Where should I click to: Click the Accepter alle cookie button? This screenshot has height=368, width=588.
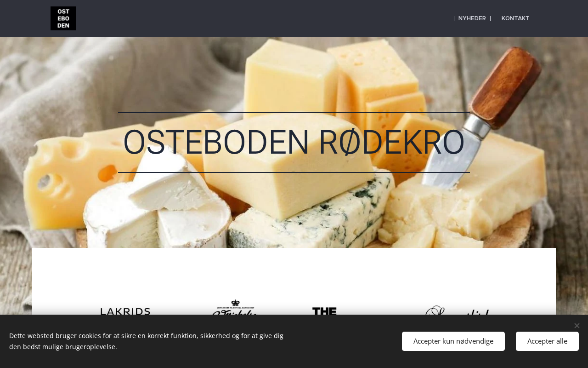(x=547, y=341)
